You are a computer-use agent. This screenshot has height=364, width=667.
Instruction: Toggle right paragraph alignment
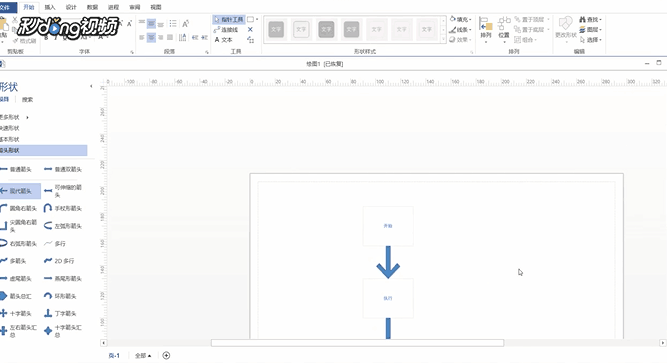(161, 37)
